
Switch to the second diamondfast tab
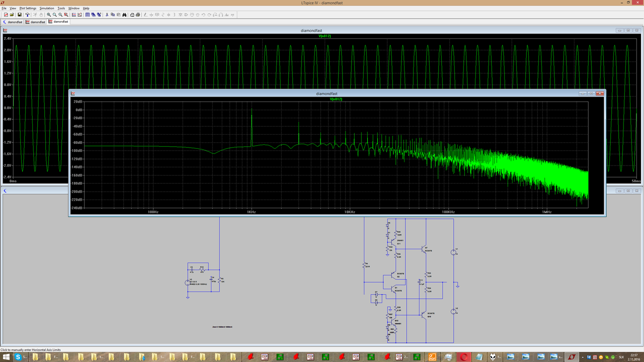click(x=35, y=22)
